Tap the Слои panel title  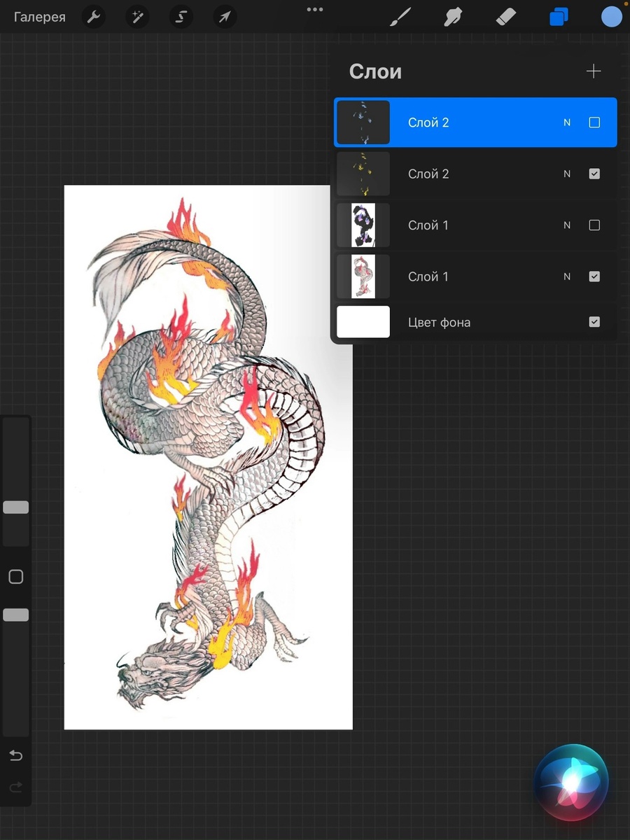coord(375,71)
